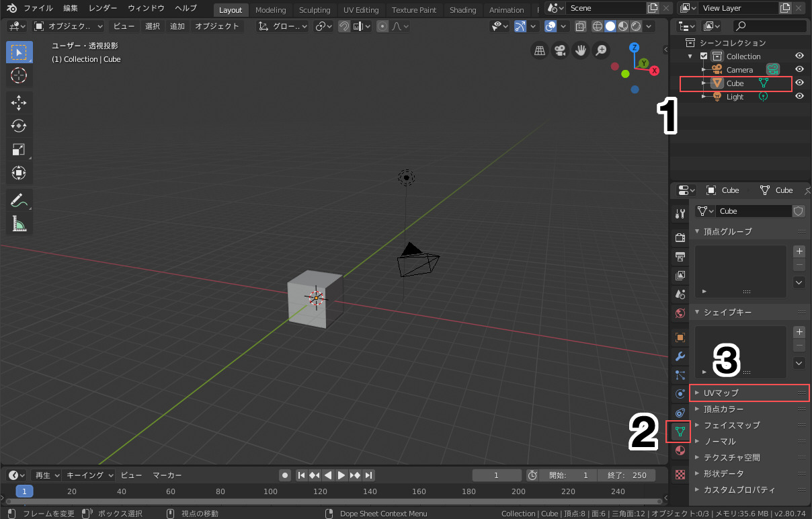This screenshot has width=812, height=519.
Task: Click the play animation button
Action: [x=341, y=475]
